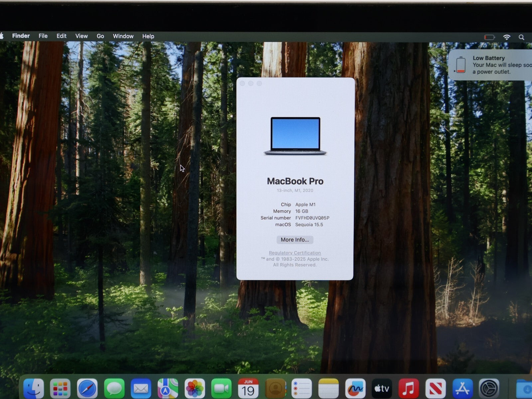Screen dimensions: 532x399
Task: Open the Wi-Fi menu bar icon
Action: [x=507, y=37]
